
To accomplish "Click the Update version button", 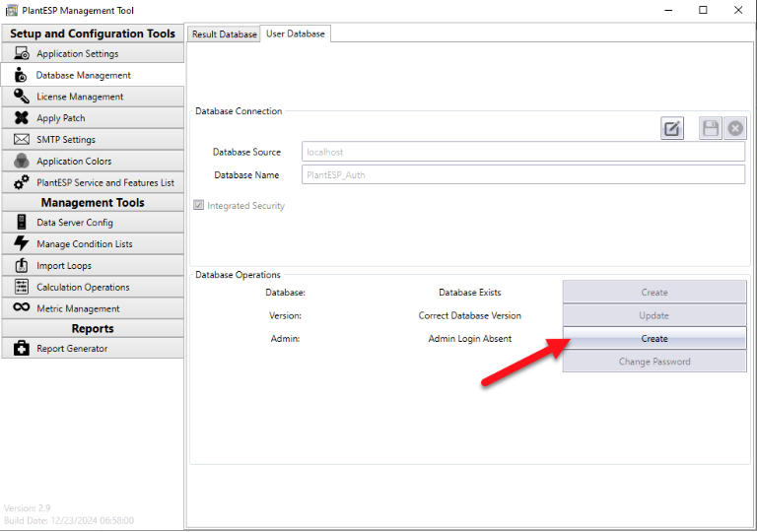I will point(654,315).
